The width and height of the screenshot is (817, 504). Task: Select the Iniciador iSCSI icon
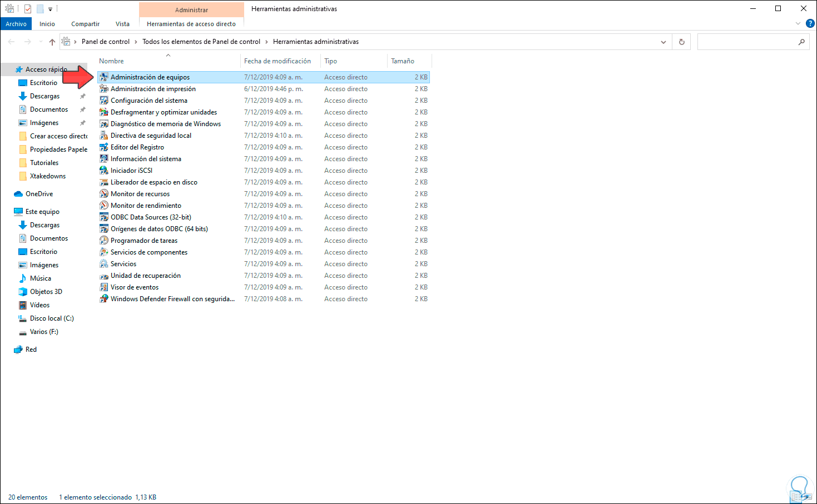pos(104,171)
